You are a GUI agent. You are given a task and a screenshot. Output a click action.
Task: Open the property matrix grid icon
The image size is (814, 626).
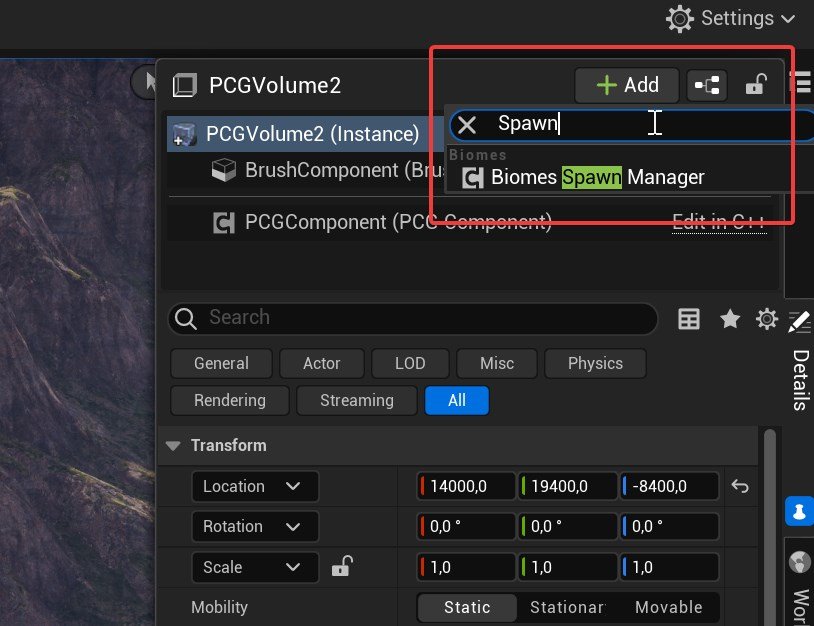coord(689,320)
